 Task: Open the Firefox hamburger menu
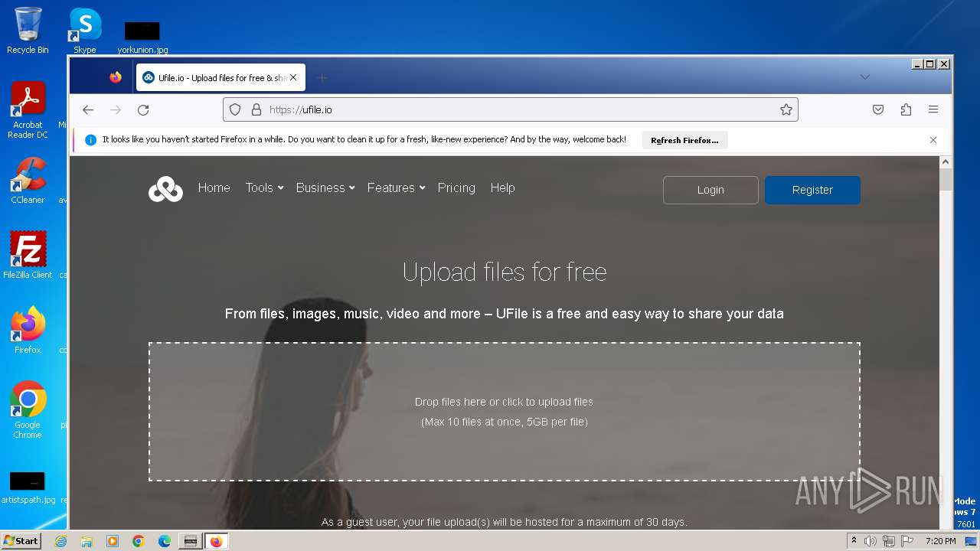933,109
